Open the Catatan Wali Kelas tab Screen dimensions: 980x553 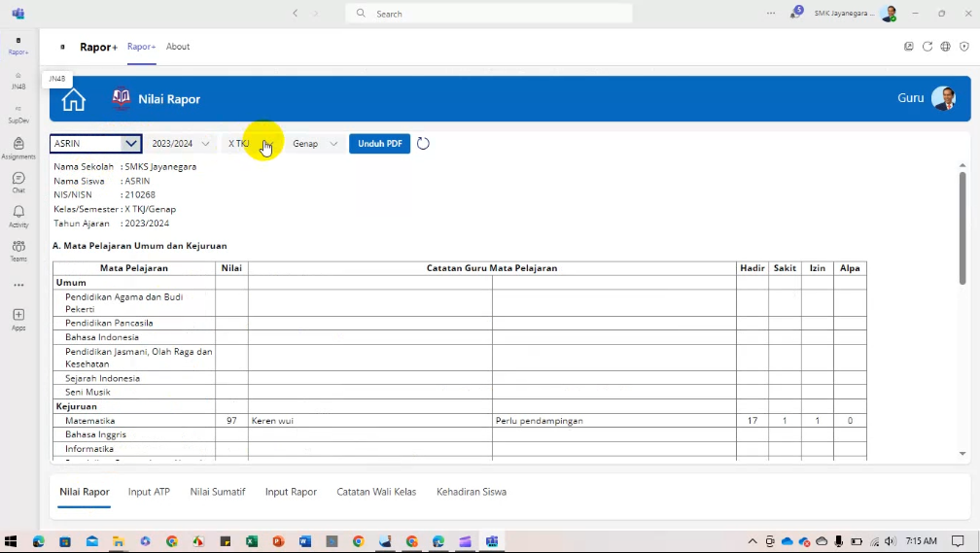(x=376, y=492)
